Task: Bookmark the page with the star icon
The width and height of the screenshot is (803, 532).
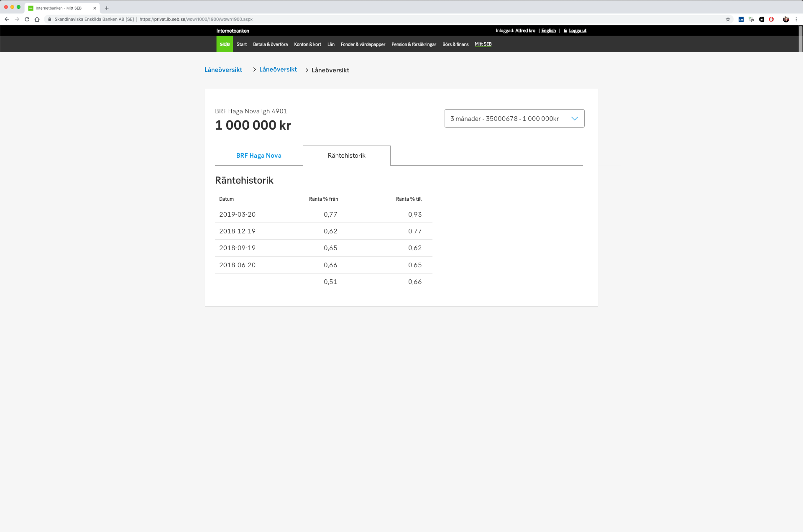Action: (728, 19)
